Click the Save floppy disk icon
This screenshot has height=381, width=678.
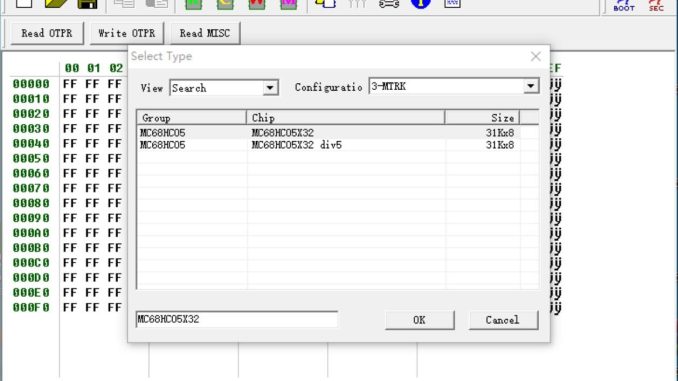(x=87, y=4)
